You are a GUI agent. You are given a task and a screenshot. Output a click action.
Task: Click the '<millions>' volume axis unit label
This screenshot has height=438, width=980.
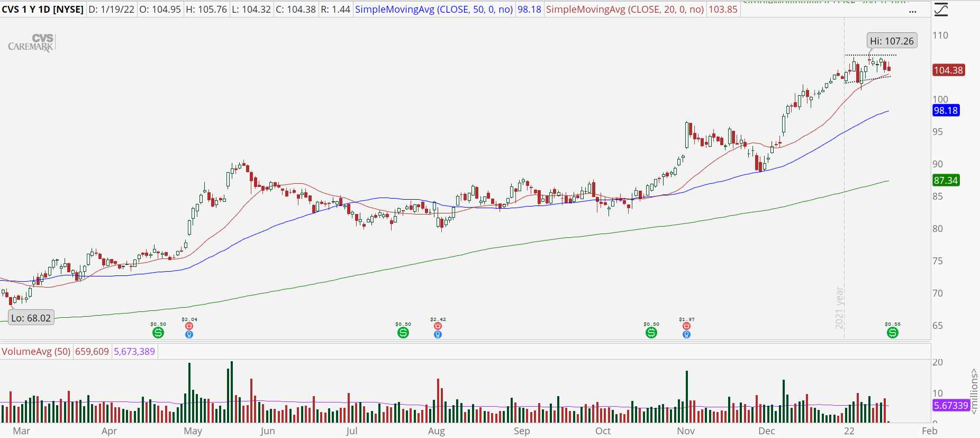974,391
